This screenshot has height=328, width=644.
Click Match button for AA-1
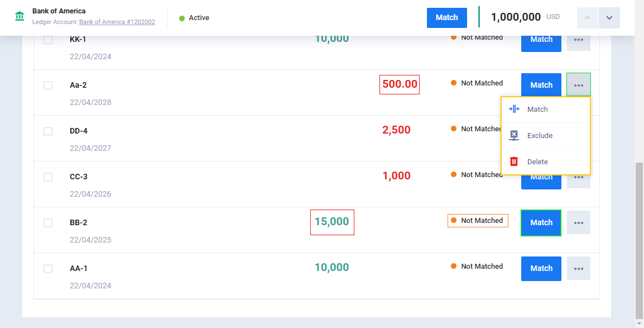coord(541,268)
